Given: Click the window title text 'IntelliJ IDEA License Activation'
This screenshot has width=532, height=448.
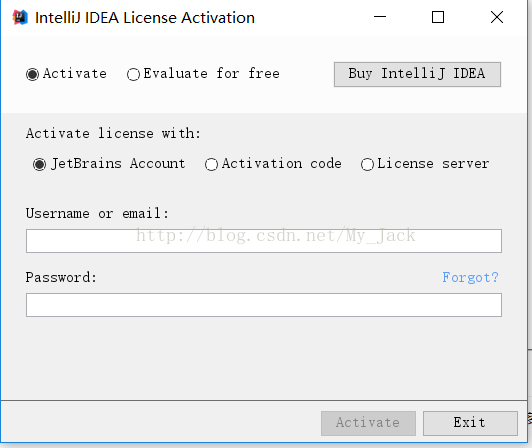Looking at the screenshot, I should pyautogui.click(x=145, y=18).
